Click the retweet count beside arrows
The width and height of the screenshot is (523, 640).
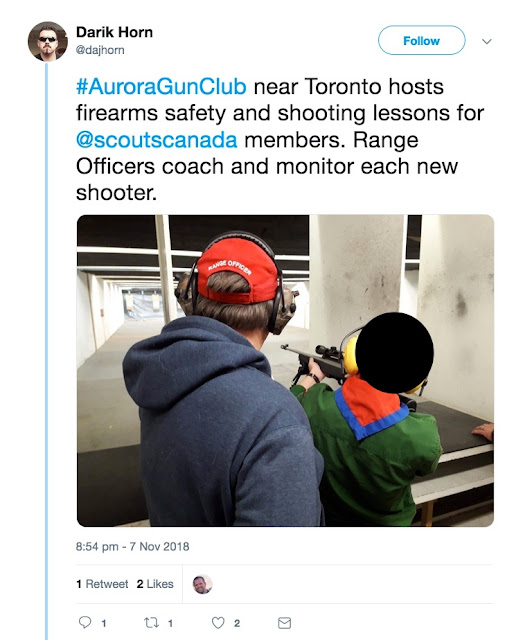coord(170,623)
